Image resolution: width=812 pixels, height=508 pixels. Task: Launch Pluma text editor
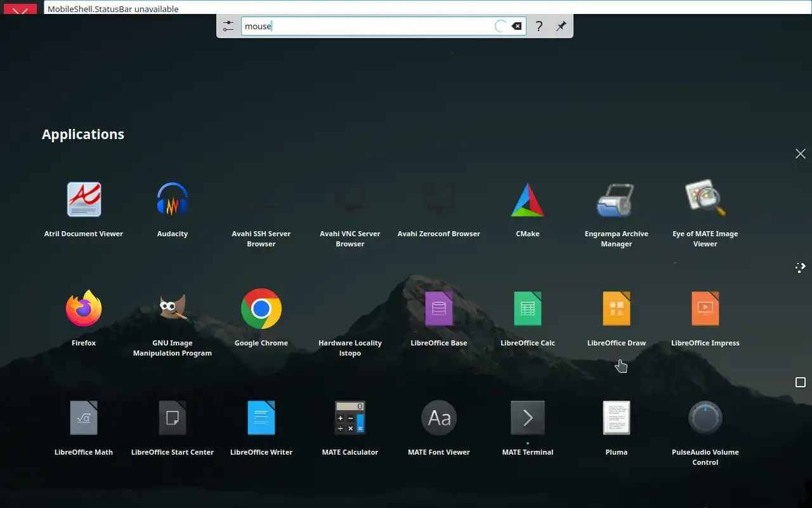pyautogui.click(x=617, y=428)
